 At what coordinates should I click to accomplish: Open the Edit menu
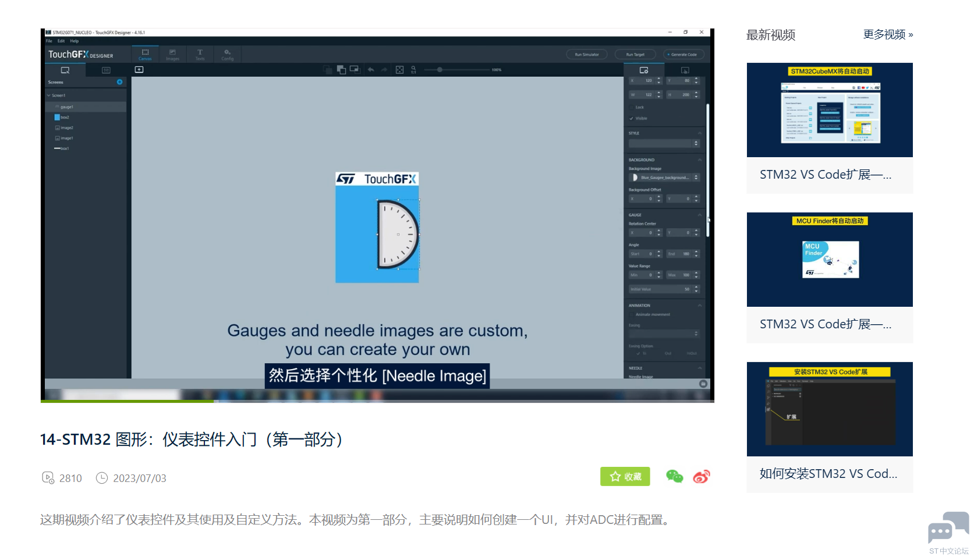(x=61, y=41)
